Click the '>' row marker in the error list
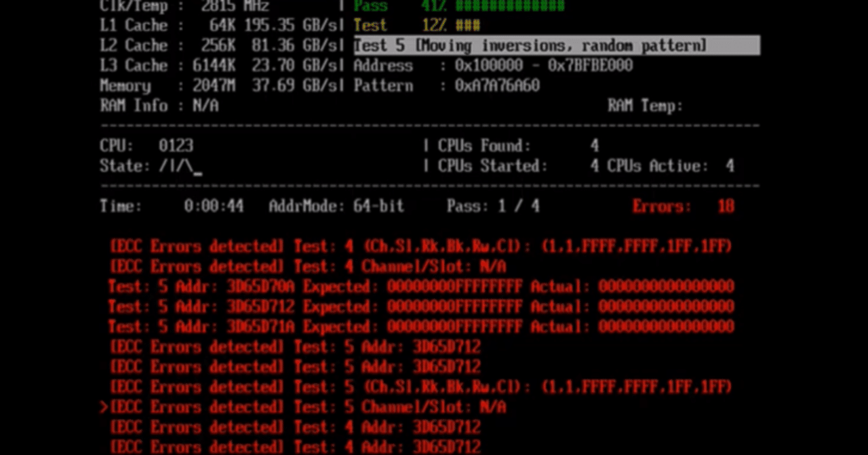The image size is (868, 455). [x=104, y=407]
